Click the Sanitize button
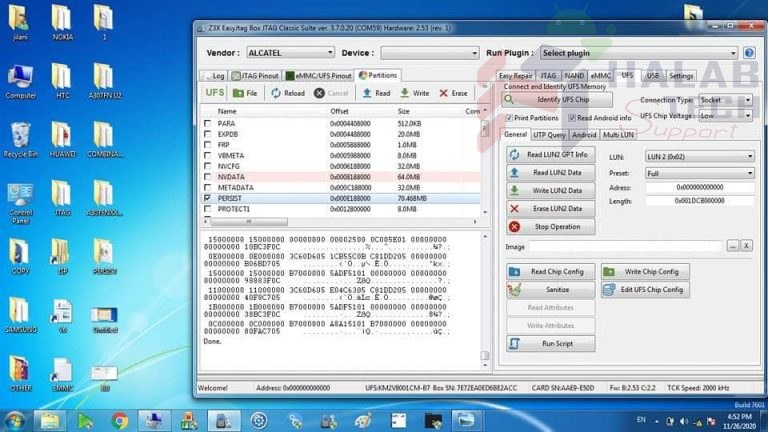This screenshot has height=432, width=768. pos(551,289)
